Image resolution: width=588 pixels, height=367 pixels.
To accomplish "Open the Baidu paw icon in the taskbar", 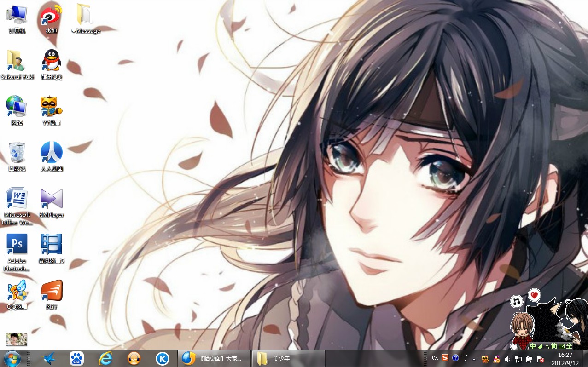I will pos(76,358).
